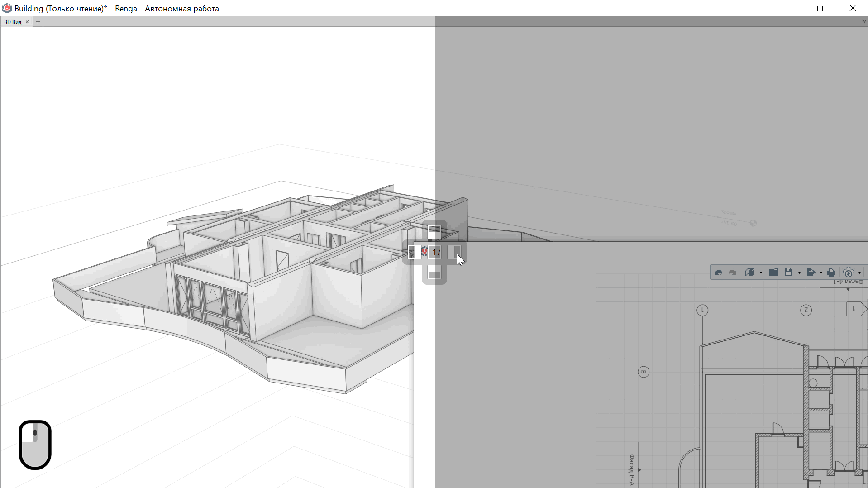The width and height of the screenshot is (868, 488).
Task: Expand the export options dropdown arrow
Action: [821, 273]
